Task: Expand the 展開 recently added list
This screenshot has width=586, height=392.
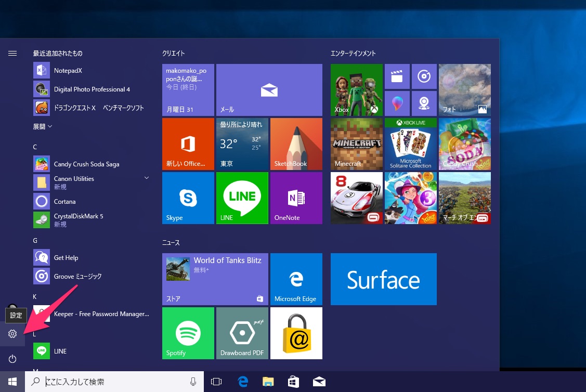Action: [x=42, y=127]
